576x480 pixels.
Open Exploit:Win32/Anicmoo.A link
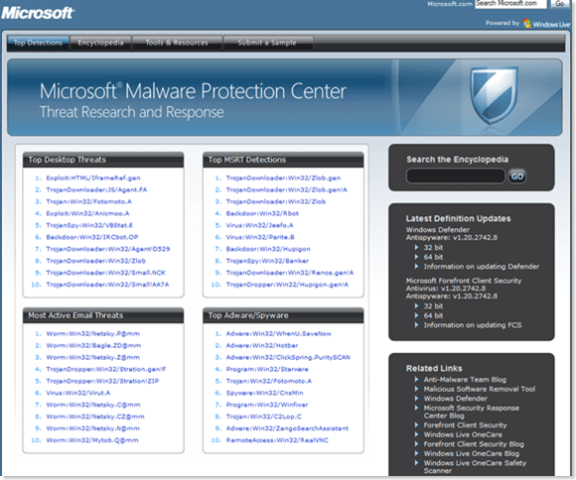pyautogui.click(x=88, y=213)
